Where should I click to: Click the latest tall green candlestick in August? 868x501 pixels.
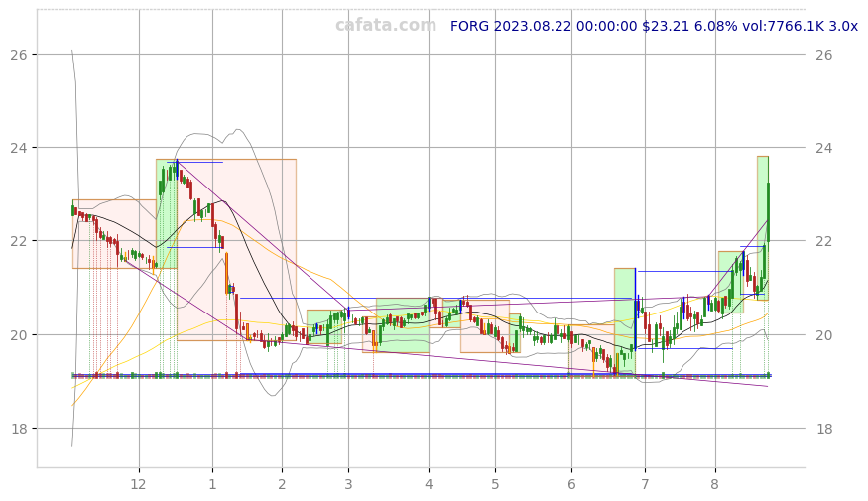768,211
